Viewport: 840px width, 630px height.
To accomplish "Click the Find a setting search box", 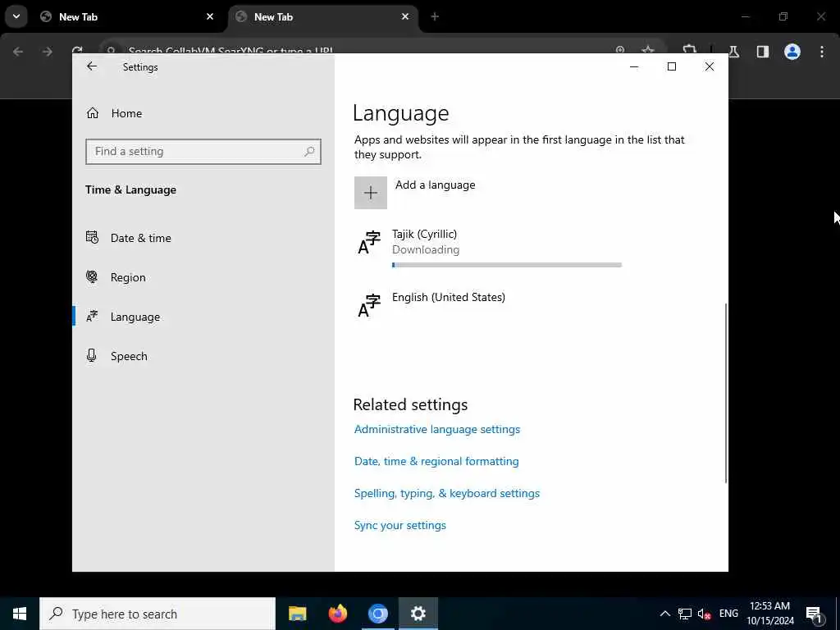I will (x=203, y=152).
